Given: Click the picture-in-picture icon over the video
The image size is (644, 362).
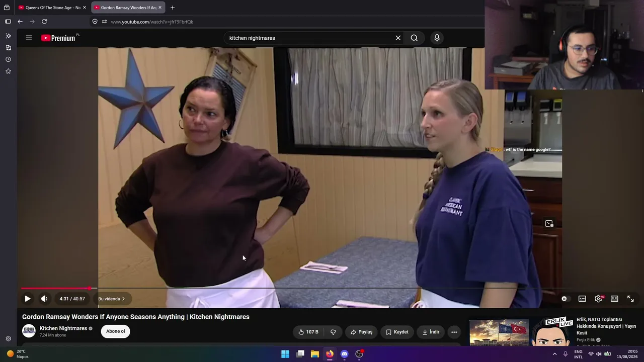Looking at the screenshot, I should pyautogui.click(x=549, y=223).
